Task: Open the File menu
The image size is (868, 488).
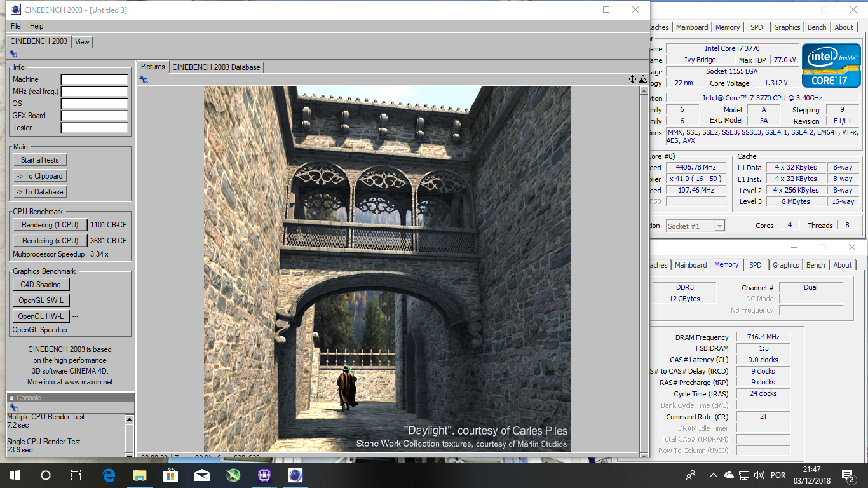Action: (x=16, y=26)
